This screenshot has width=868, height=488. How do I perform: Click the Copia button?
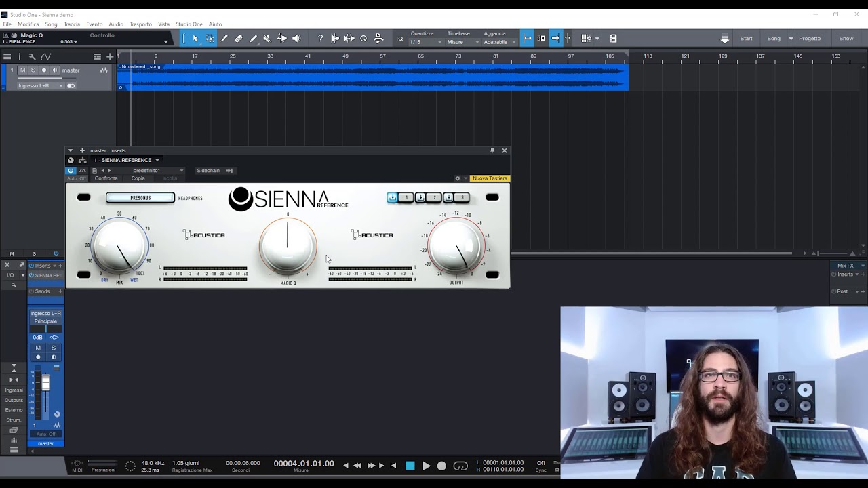(138, 178)
